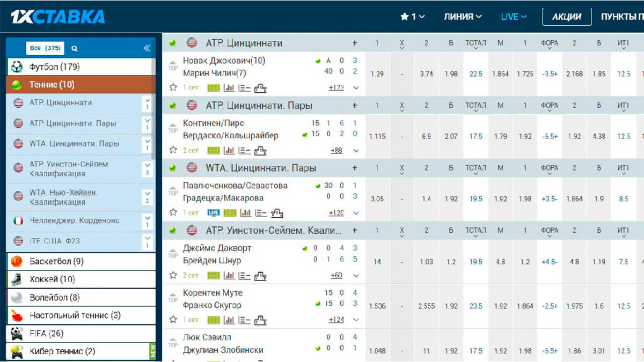This screenshot has width=644, height=362.
Task: Click the sidebar search magnifier icon
Action: pyautogui.click(x=75, y=48)
